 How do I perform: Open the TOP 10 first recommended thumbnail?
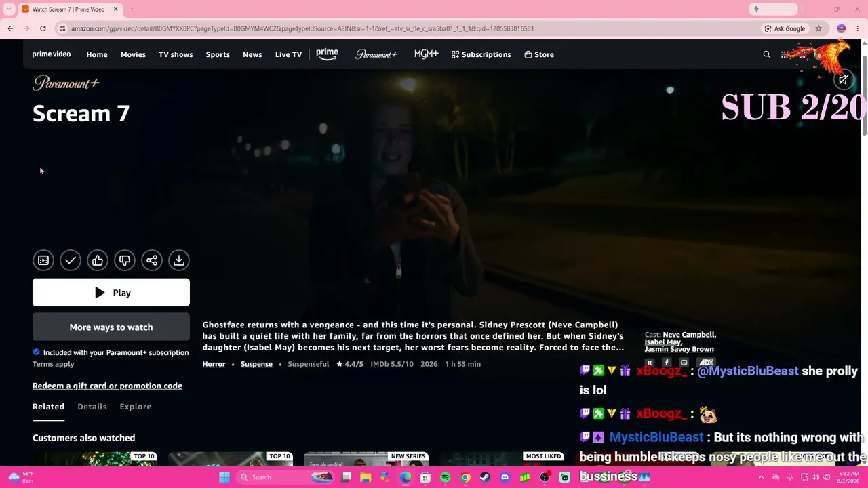tap(95, 459)
